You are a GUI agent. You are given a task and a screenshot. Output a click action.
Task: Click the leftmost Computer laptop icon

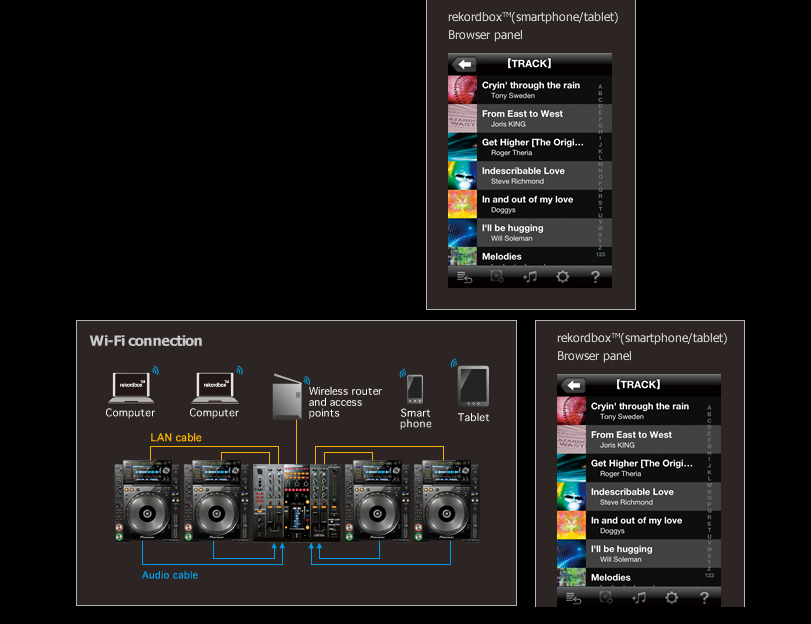(130, 388)
